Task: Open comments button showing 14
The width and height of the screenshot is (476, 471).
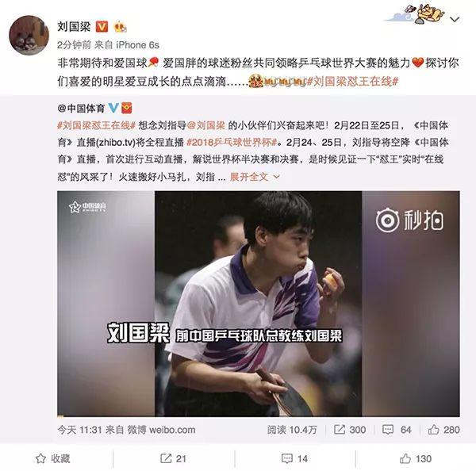Action: (294, 458)
